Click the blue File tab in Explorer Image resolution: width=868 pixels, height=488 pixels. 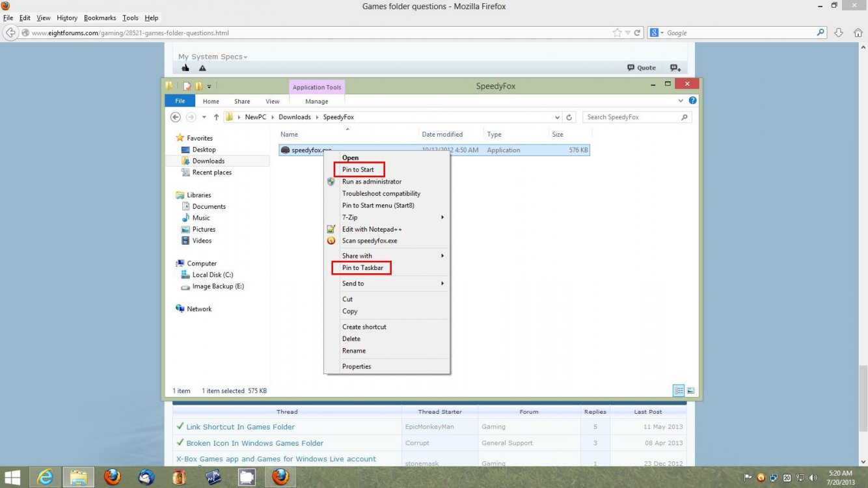tap(180, 101)
